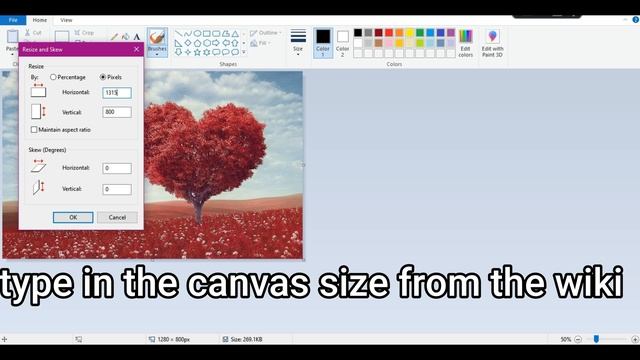Choose the Left arrow shape
This screenshot has width=640, height=360.
click(x=226, y=43)
